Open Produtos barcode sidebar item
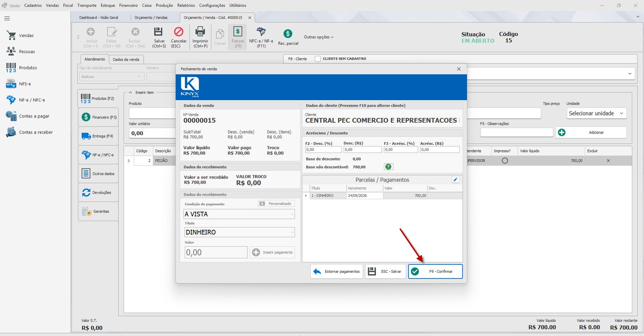The height and width of the screenshot is (336, 644). click(x=22, y=68)
